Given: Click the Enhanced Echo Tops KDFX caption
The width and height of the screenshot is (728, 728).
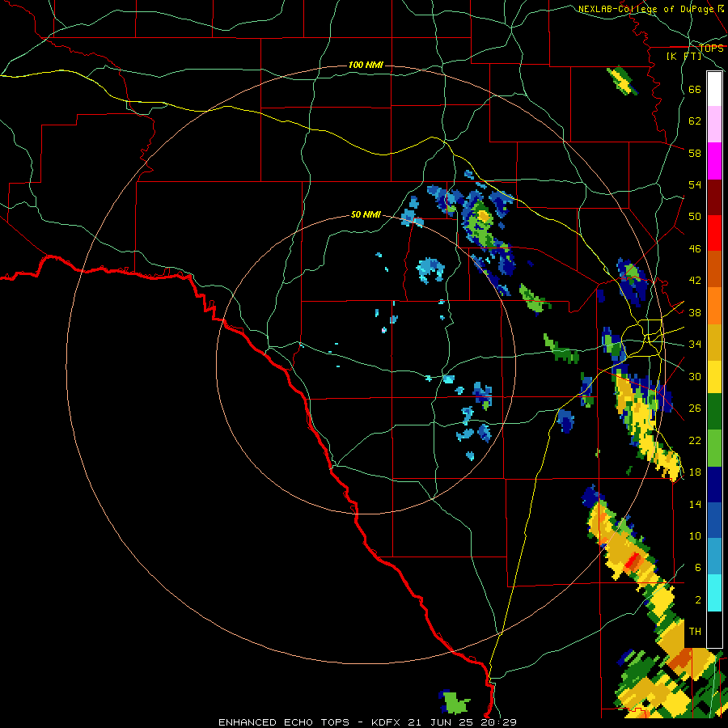Looking at the screenshot, I should click(x=367, y=722).
